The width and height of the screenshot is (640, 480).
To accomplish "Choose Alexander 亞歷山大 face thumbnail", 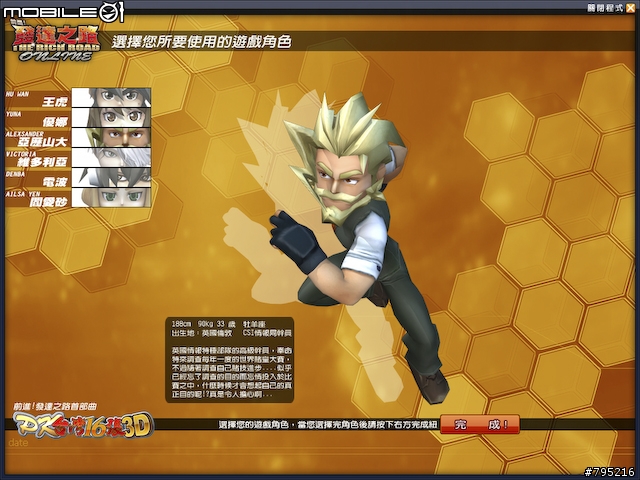I will pyautogui.click(x=111, y=138).
